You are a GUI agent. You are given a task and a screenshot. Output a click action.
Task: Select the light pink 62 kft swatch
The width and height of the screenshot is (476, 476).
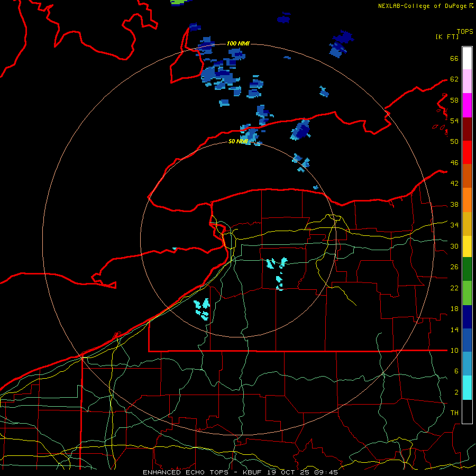pyautogui.click(x=467, y=81)
